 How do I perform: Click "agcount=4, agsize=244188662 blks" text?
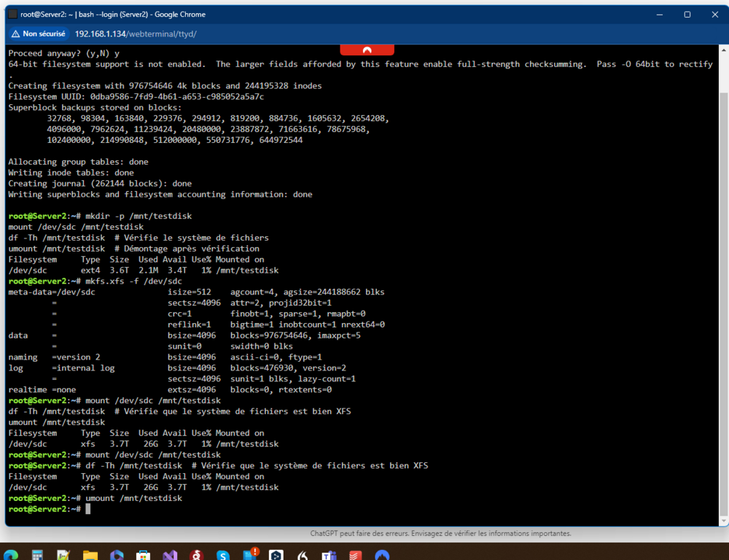[x=308, y=292]
